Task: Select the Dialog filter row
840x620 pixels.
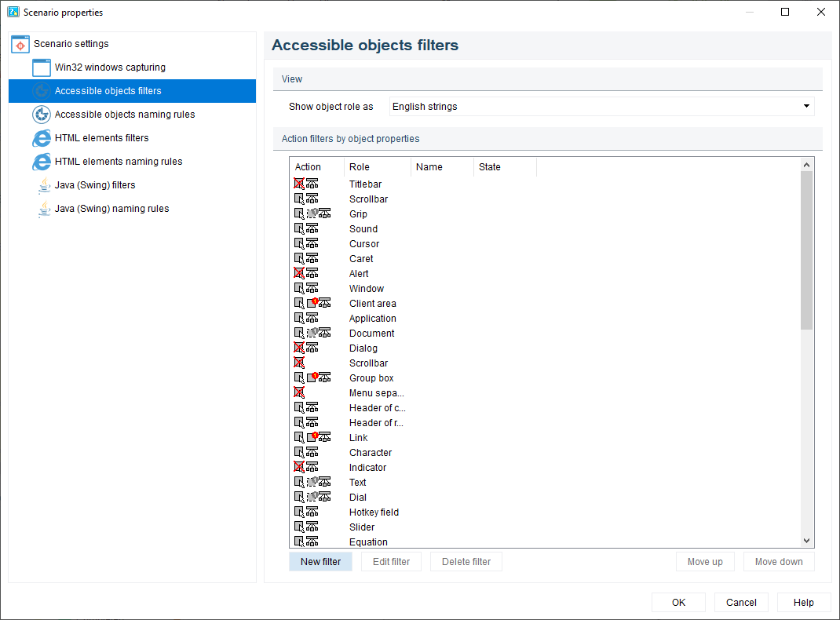Action: point(363,348)
